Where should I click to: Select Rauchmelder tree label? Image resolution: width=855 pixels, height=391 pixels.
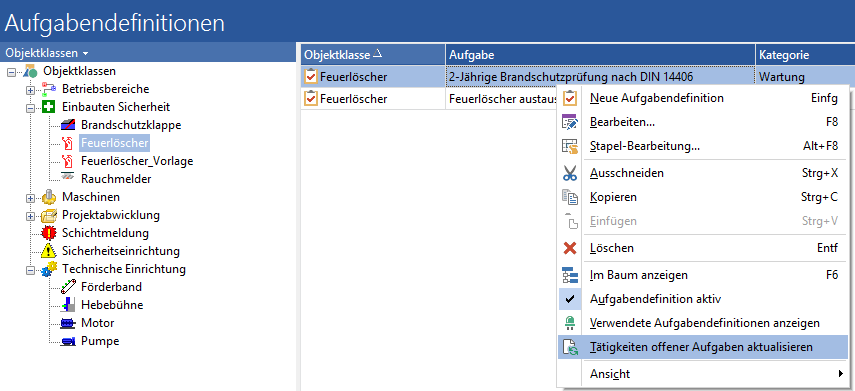[x=116, y=179]
